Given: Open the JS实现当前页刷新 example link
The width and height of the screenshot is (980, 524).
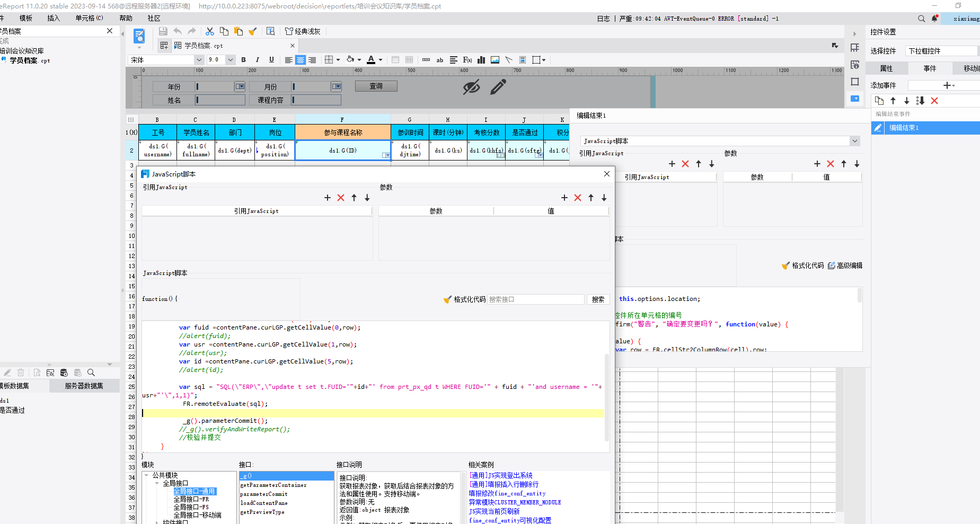Looking at the screenshot, I should tap(494, 511).
